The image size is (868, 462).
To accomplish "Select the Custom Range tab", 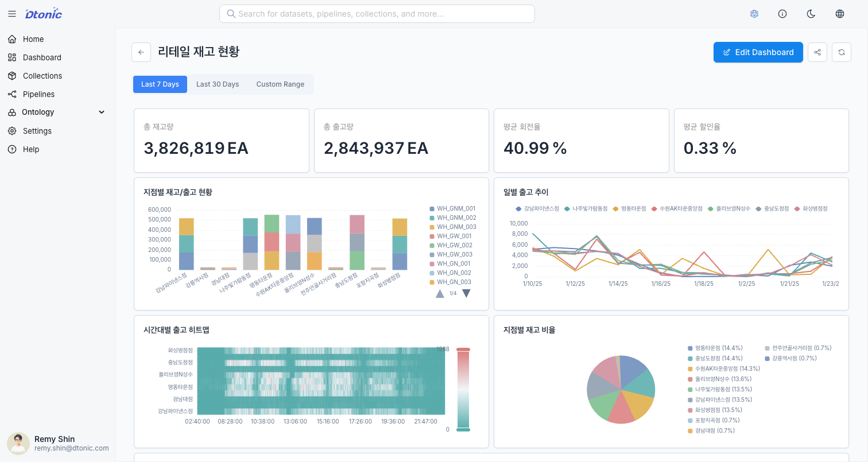I will (x=280, y=84).
